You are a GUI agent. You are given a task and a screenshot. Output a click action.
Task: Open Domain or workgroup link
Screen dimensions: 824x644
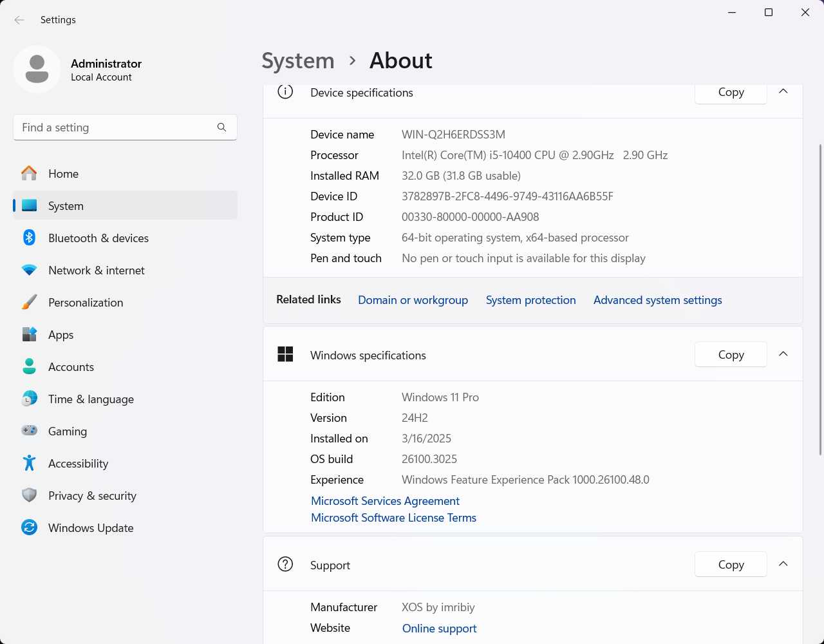[x=413, y=300]
